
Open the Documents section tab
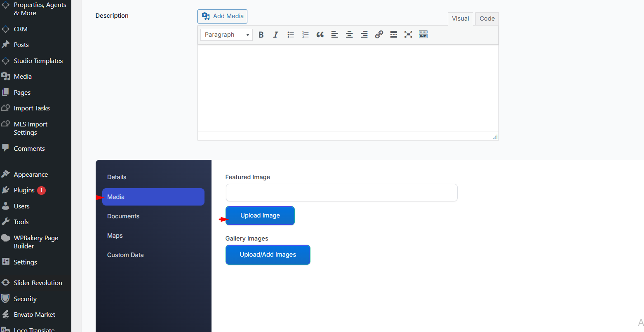pyautogui.click(x=123, y=216)
